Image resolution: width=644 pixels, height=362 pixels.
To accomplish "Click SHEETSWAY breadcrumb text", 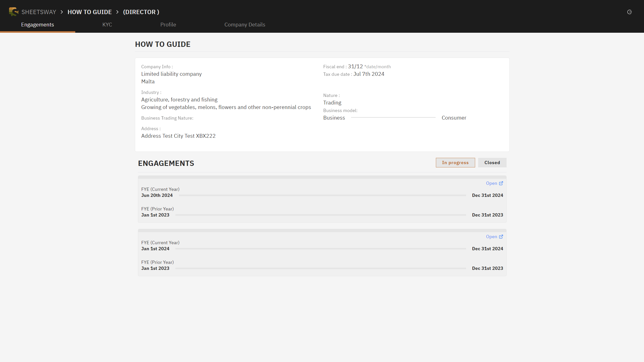I will (x=39, y=12).
